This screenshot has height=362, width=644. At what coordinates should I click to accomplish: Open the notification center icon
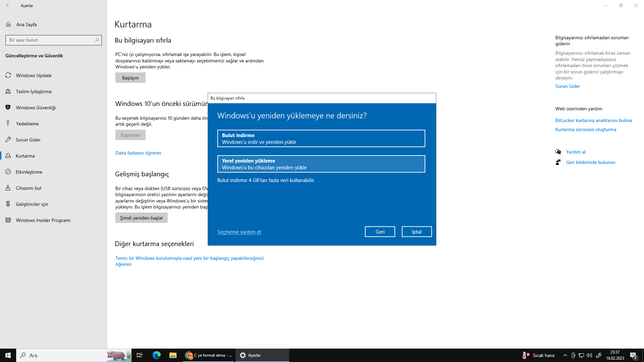coord(633,355)
